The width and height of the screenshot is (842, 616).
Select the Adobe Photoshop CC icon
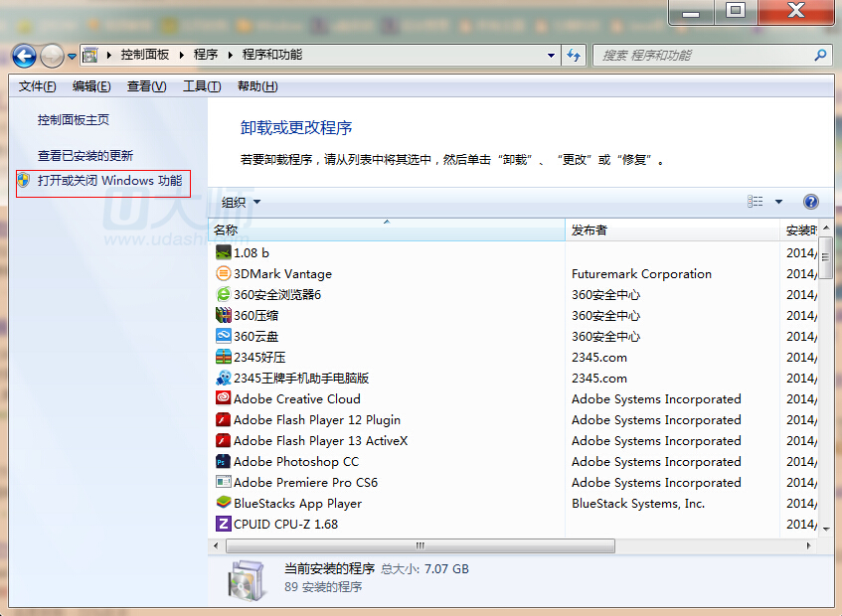click(223, 461)
